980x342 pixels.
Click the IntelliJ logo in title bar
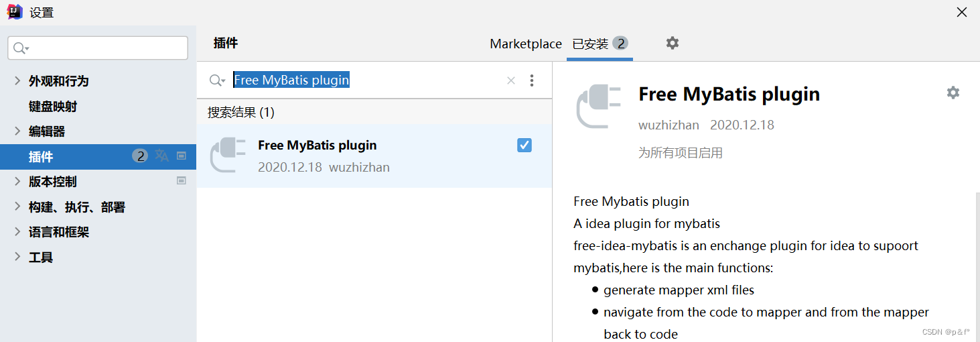pyautogui.click(x=15, y=12)
